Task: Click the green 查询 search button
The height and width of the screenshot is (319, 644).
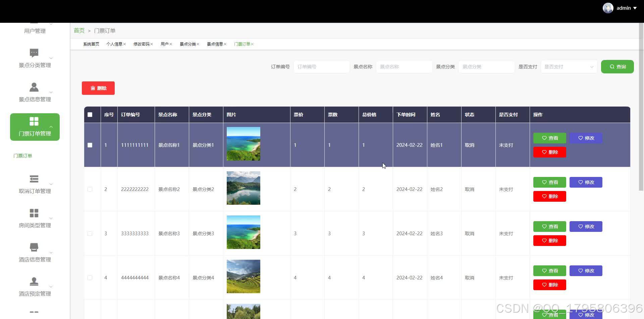Action: tap(617, 67)
